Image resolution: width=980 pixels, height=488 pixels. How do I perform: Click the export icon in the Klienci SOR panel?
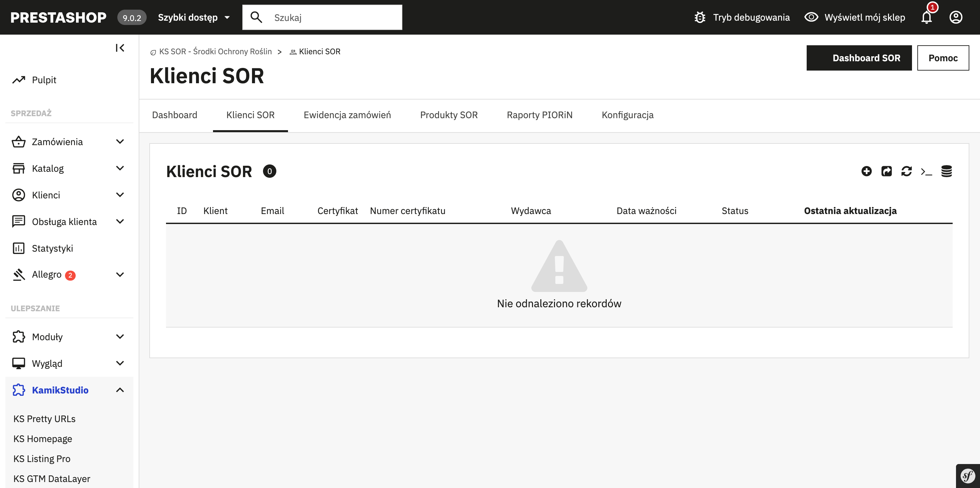click(886, 171)
